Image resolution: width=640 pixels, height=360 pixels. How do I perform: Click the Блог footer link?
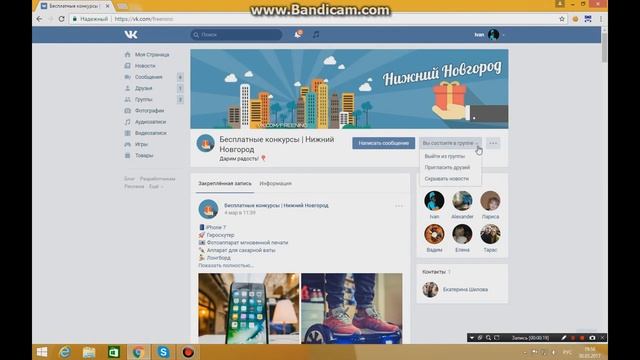pos(129,179)
